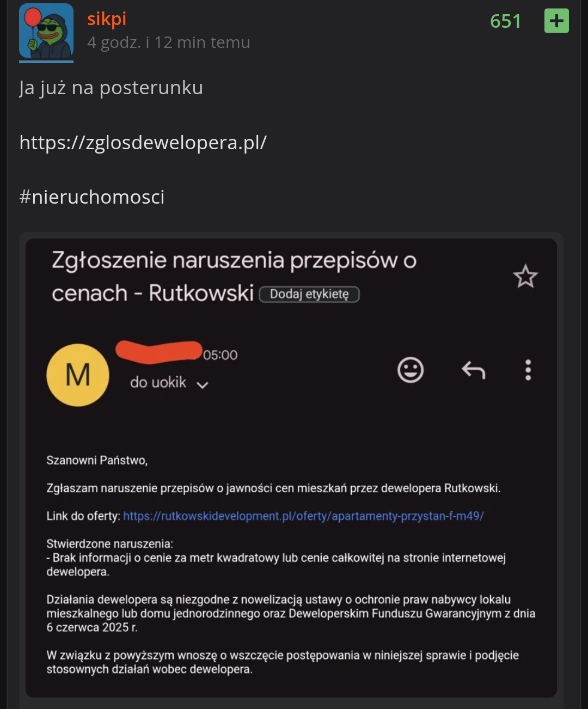The image size is (588, 709).
Task: Click the red-redacted sender name
Action: 159,351
